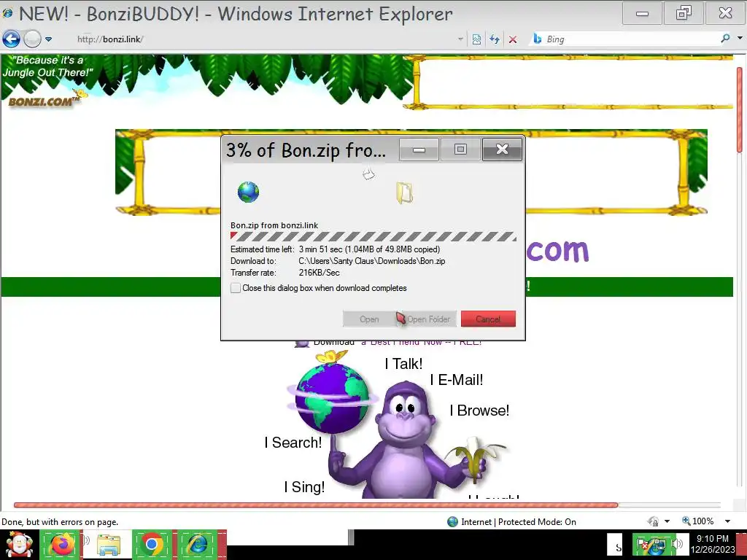
Task: Open File Explorer from the taskbar
Action: (x=108, y=544)
